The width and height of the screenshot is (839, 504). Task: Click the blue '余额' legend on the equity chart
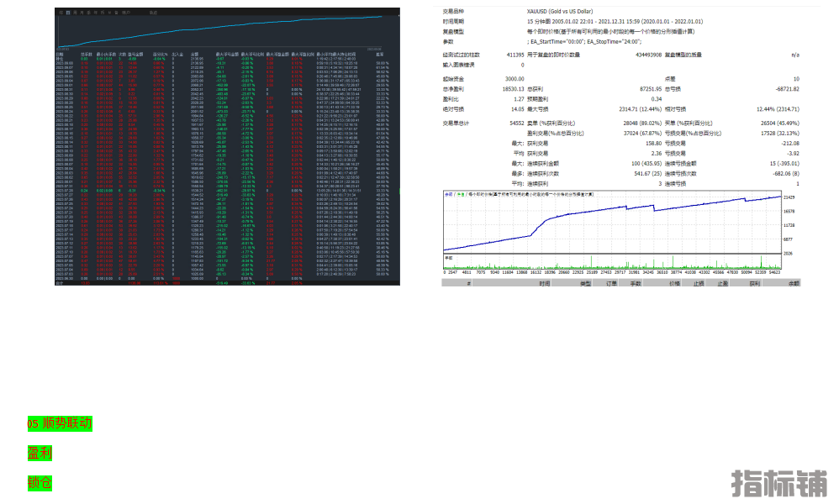448,195
